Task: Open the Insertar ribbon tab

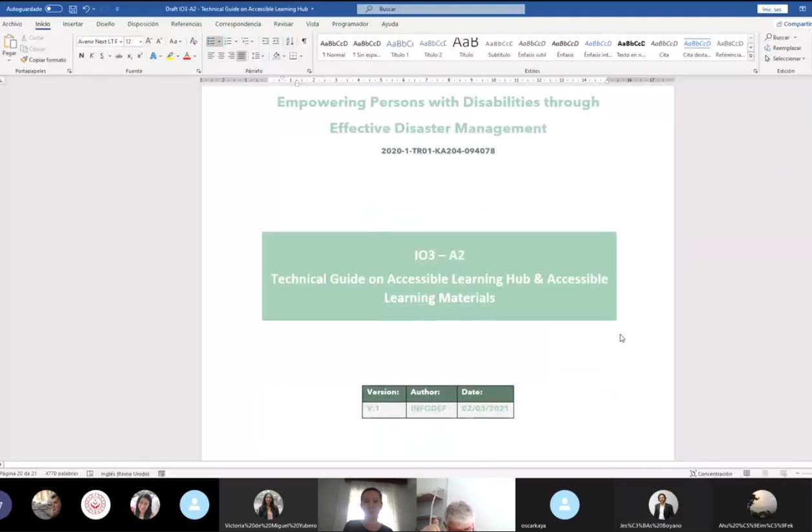Action: click(72, 24)
